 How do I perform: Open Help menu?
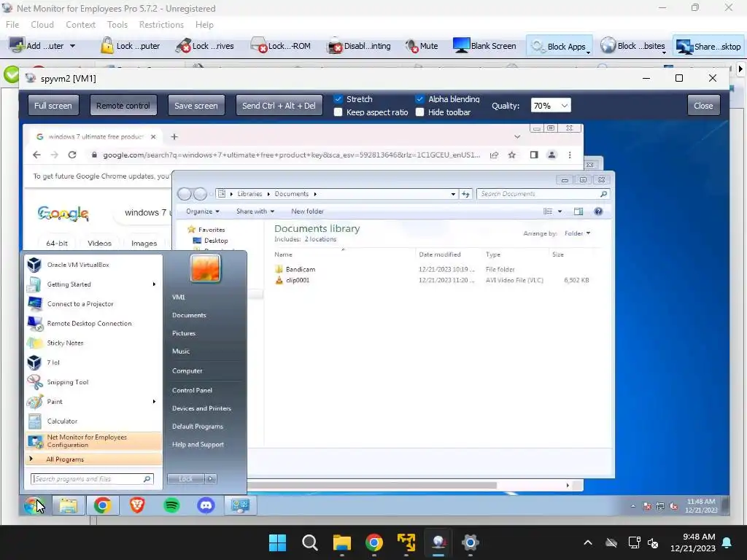click(x=204, y=24)
